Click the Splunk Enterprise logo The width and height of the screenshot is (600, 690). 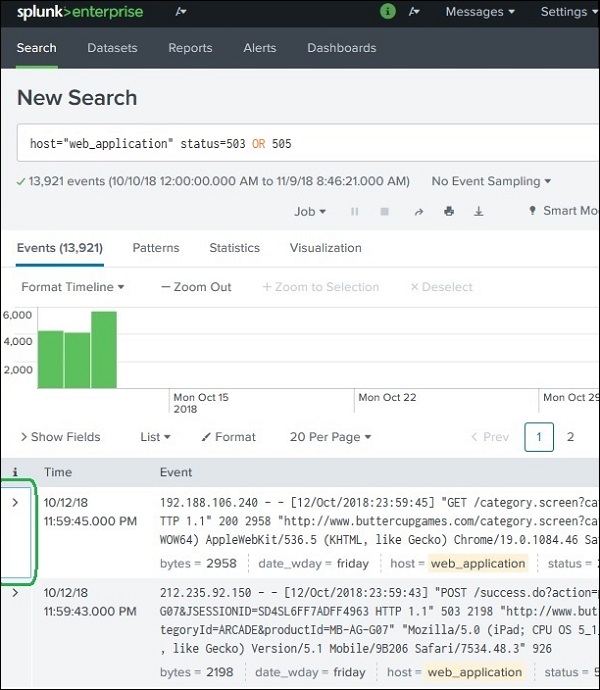(79, 12)
